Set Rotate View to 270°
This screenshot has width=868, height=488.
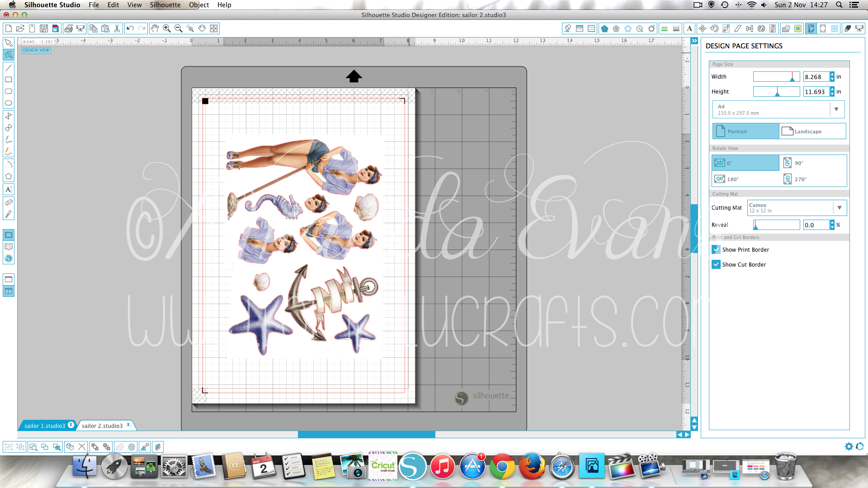pos(813,179)
